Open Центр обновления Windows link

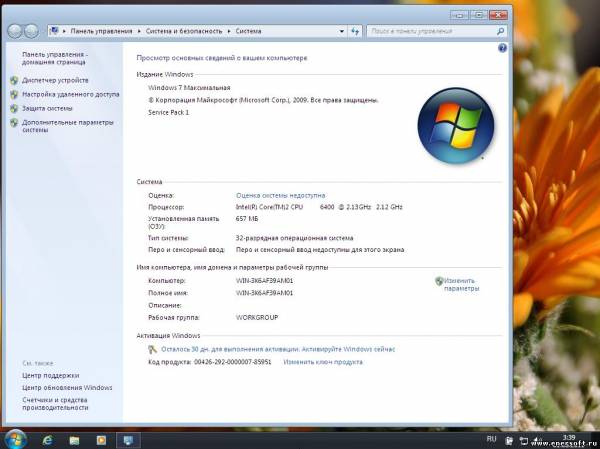coord(67,388)
